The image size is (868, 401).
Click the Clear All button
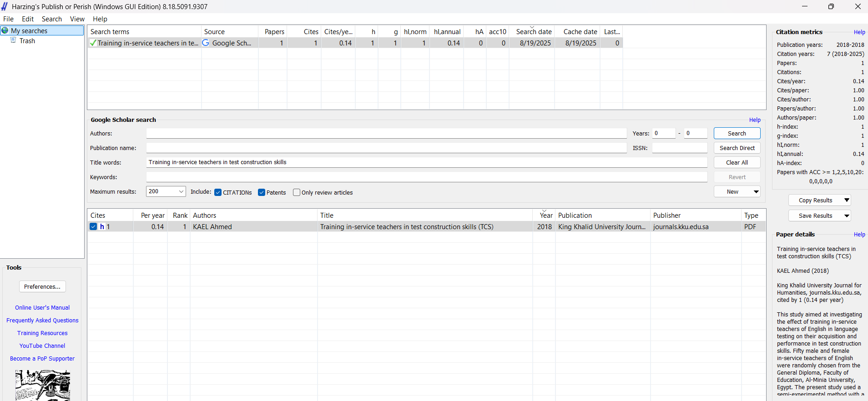(737, 162)
